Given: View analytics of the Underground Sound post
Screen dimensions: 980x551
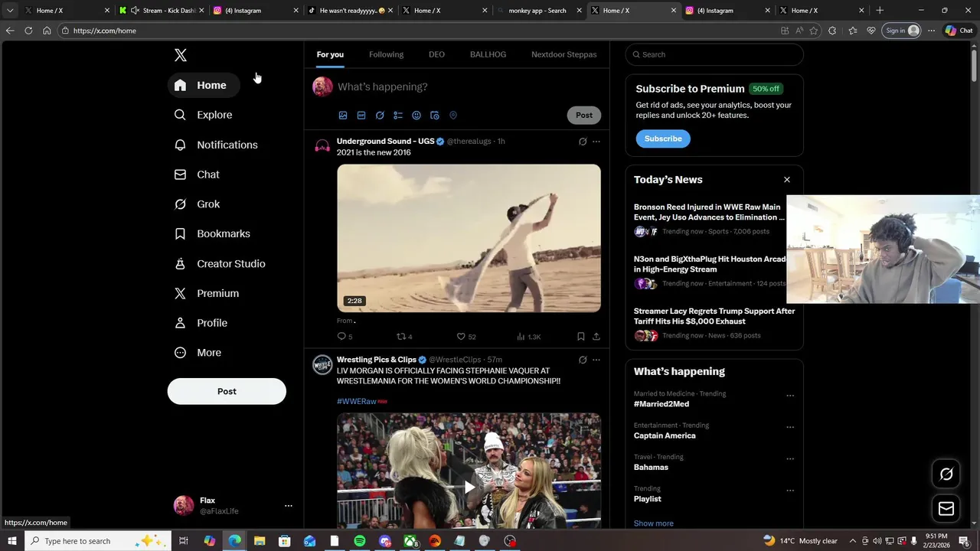Looking at the screenshot, I should (x=529, y=337).
